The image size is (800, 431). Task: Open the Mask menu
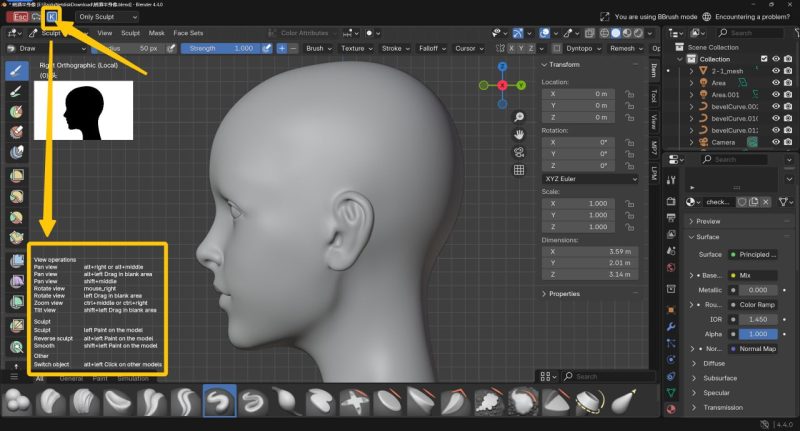pyautogui.click(x=157, y=33)
